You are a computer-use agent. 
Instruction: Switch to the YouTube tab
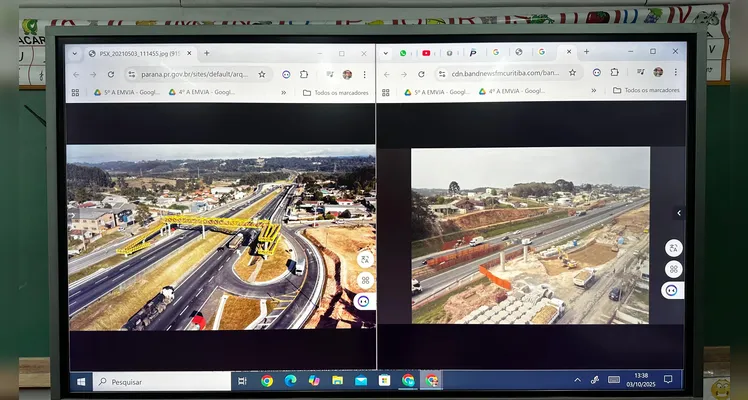coord(426,52)
